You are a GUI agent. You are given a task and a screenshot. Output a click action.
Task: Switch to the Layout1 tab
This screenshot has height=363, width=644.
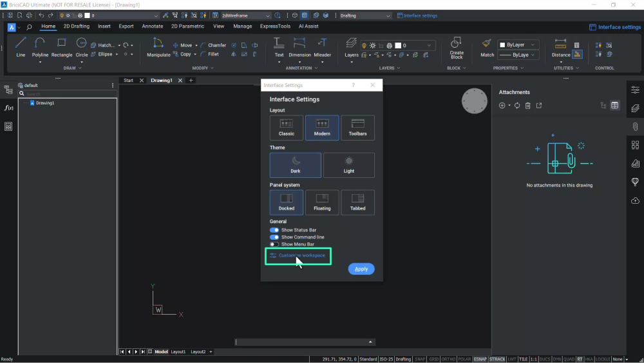coord(178,352)
